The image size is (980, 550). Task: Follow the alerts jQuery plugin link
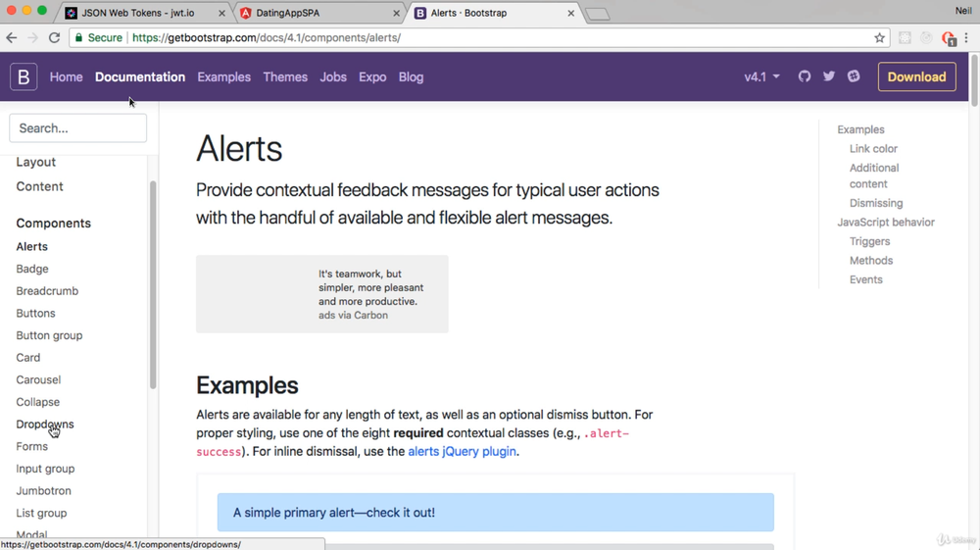click(x=462, y=451)
